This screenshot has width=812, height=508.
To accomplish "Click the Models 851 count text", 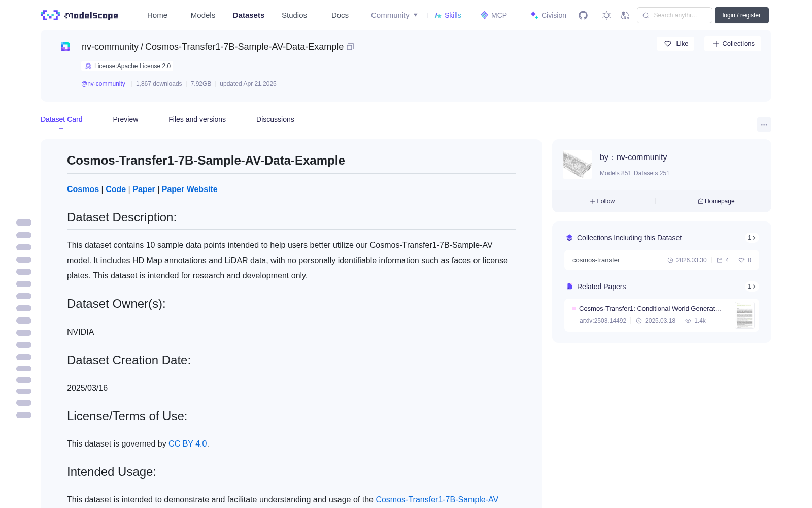I will pos(616,173).
